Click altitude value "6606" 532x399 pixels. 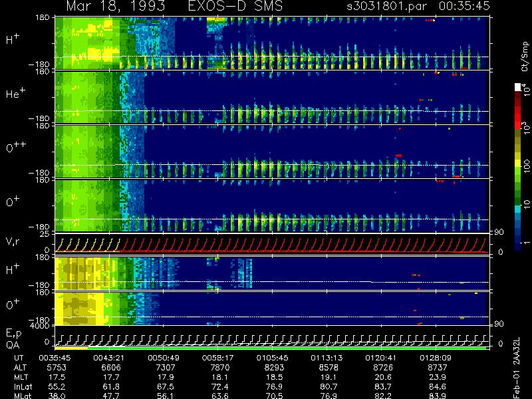click(110, 368)
